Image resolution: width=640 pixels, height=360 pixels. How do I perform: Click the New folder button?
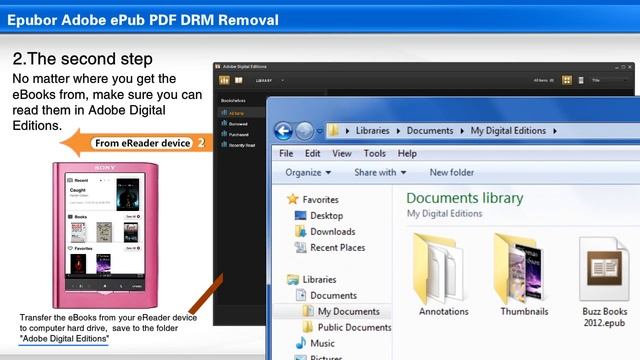click(452, 173)
